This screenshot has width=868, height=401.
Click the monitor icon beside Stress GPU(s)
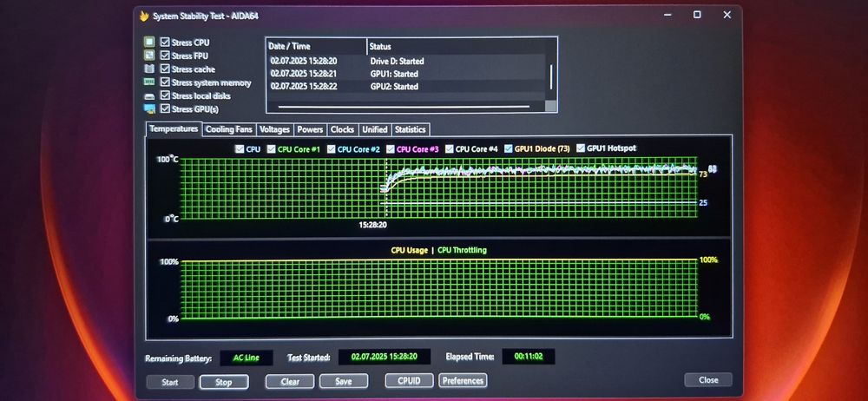[x=149, y=109]
